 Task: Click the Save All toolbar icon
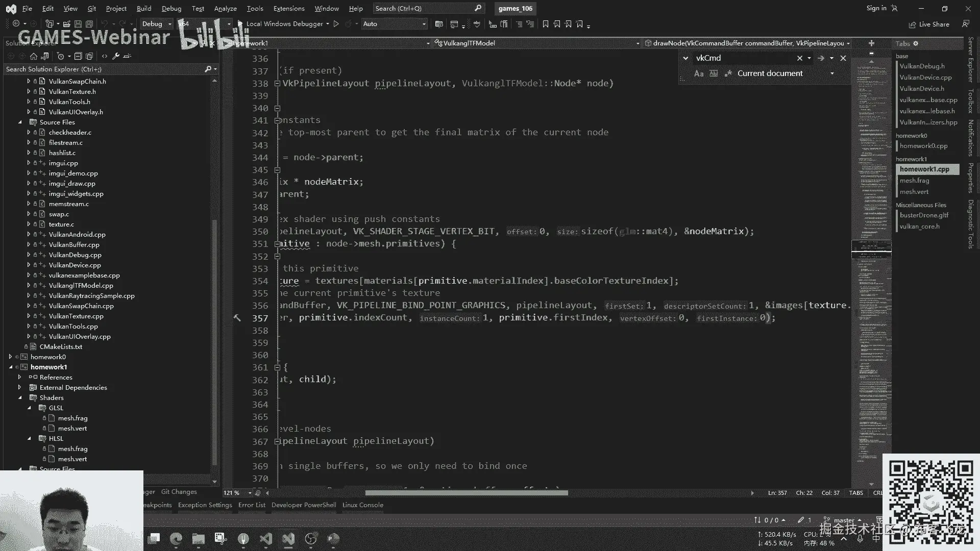89,24
